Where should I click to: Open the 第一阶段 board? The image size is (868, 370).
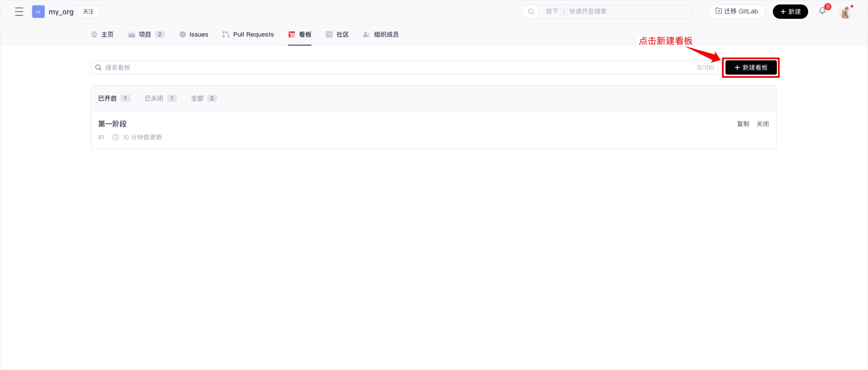[x=113, y=124]
